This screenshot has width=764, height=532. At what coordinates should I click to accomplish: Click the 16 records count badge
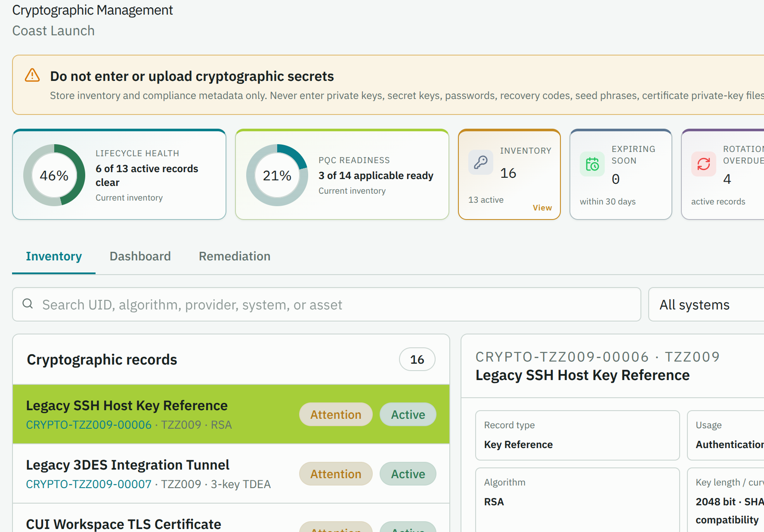click(x=417, y=359)
